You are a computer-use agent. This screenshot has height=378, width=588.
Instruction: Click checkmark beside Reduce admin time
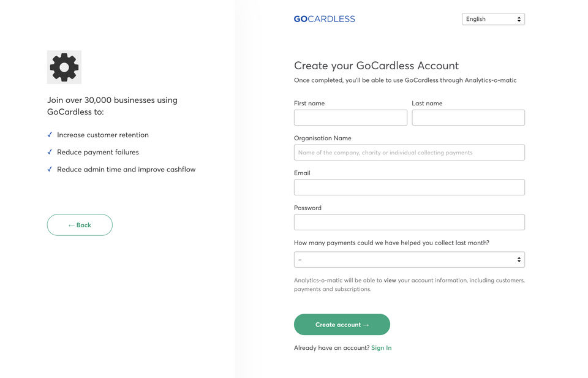tap(50, 169)
